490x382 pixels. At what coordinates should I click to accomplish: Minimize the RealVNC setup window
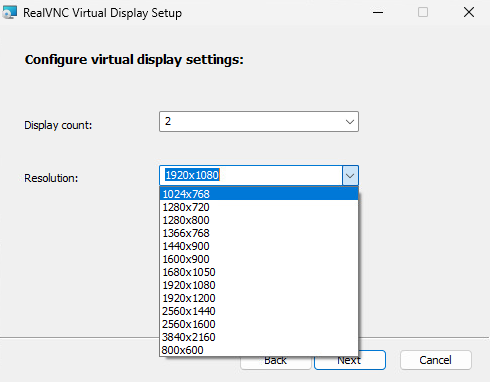point(378,13)
